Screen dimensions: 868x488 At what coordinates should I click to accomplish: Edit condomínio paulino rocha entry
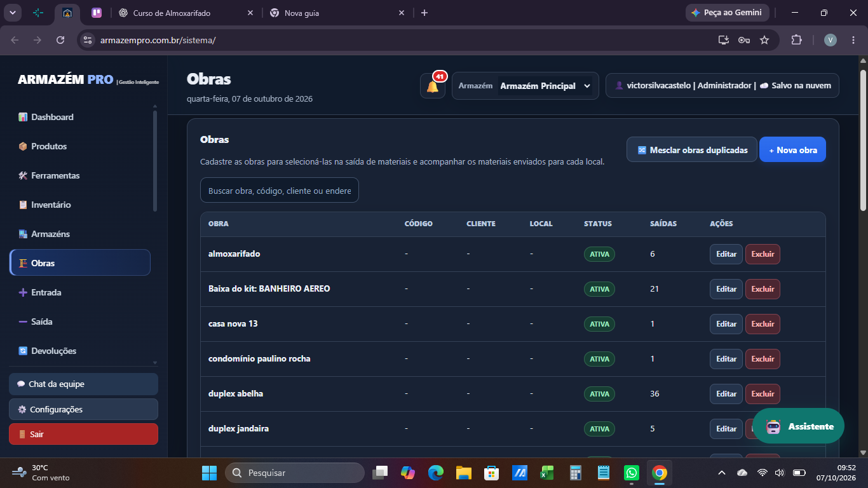[x=726, y=359]
